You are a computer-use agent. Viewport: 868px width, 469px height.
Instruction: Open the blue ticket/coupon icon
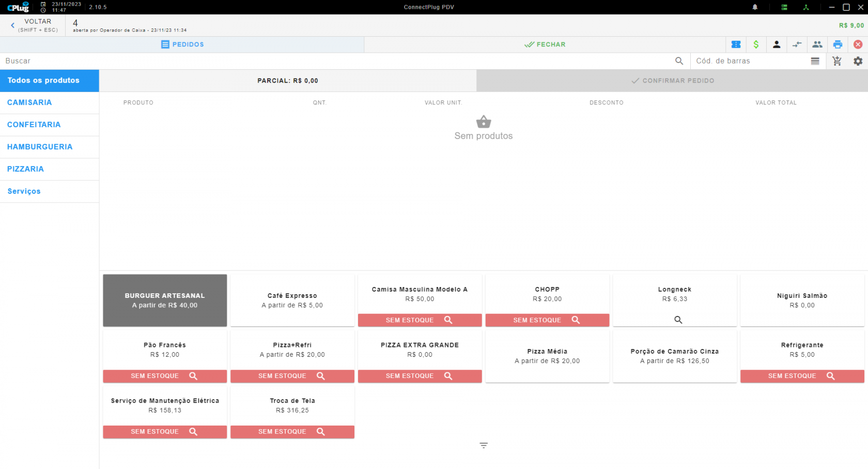point(736,44)
